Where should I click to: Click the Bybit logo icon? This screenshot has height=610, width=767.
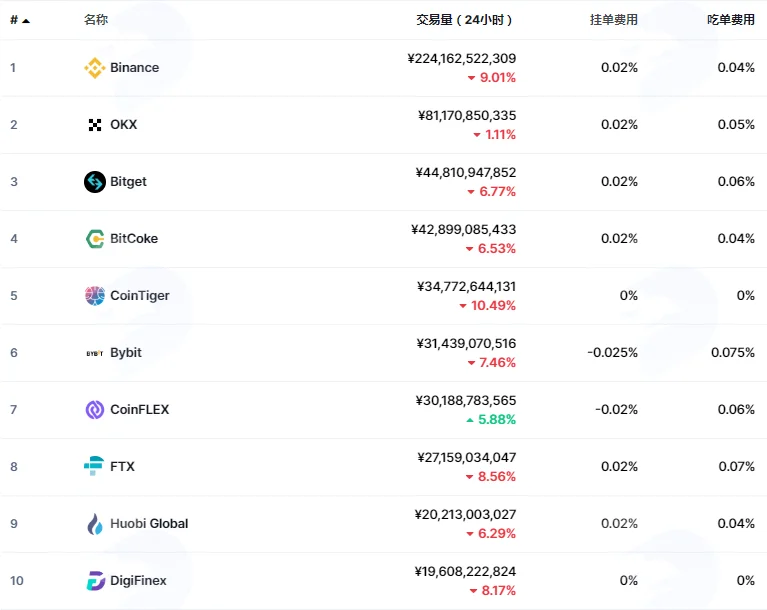[94, 353]
